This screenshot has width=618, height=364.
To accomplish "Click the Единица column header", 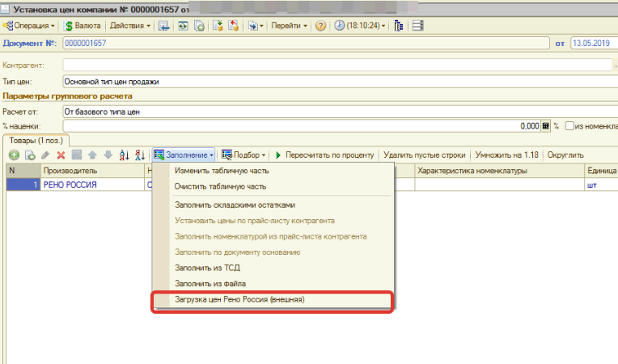I will [601, 171].
